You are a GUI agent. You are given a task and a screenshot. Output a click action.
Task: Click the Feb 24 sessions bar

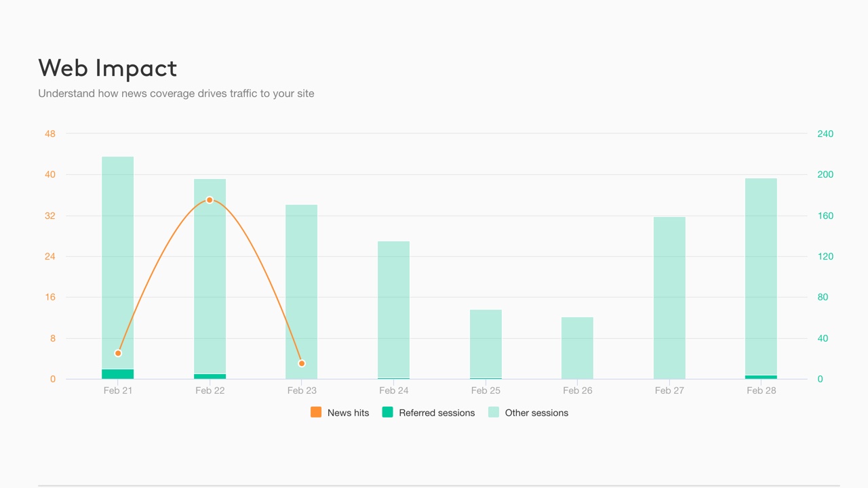(x=393, y=310)
